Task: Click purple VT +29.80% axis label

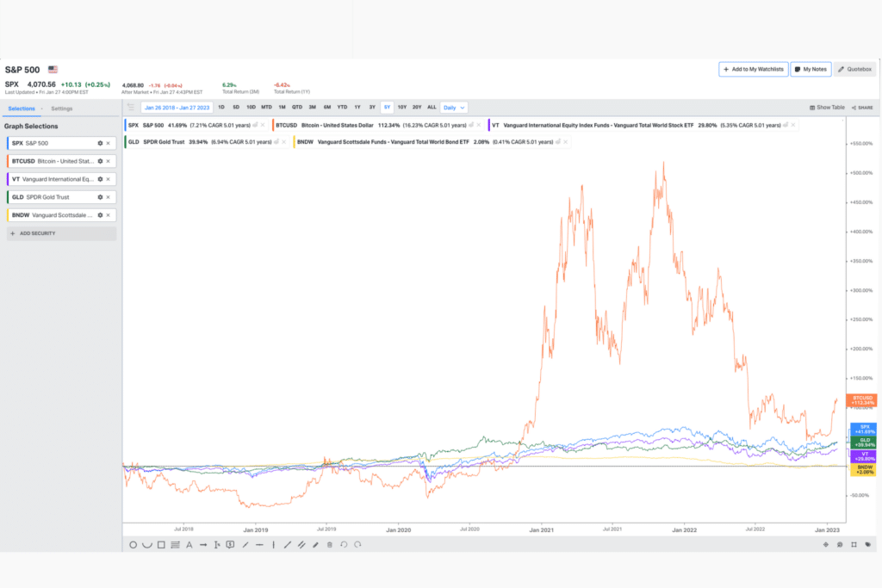Action: coord(863,456)
